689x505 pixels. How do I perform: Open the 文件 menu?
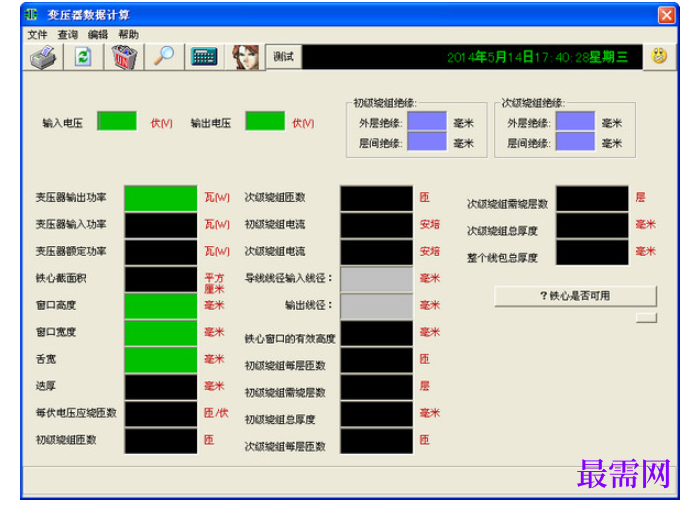tap(37, 35)
